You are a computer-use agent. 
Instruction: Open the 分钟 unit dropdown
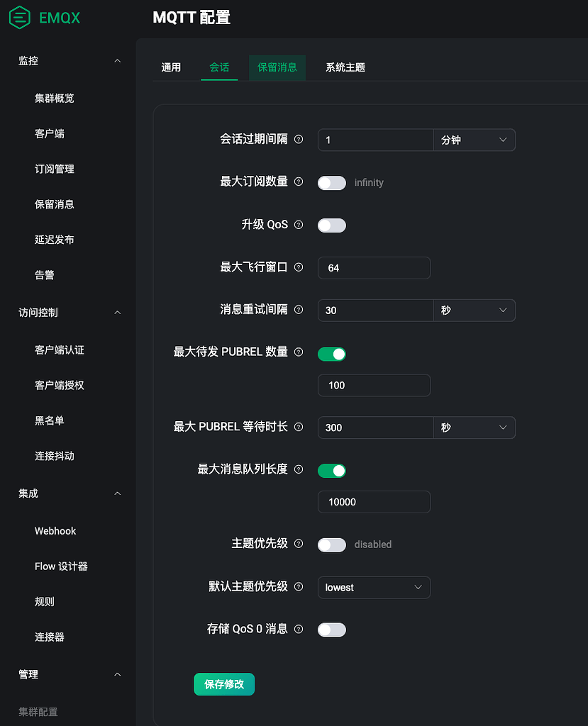474,140
